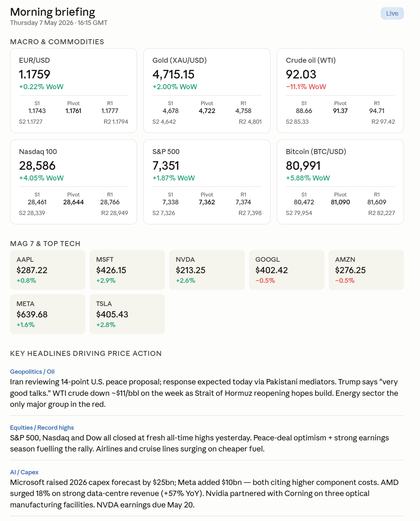Click GOOGL price $402.42

pyautogui.click(x=272, y=270)
